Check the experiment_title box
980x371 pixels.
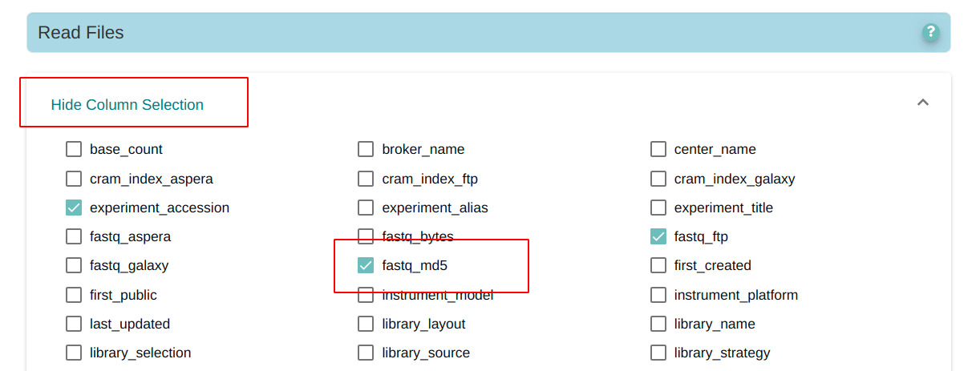(x=658, y=208)
